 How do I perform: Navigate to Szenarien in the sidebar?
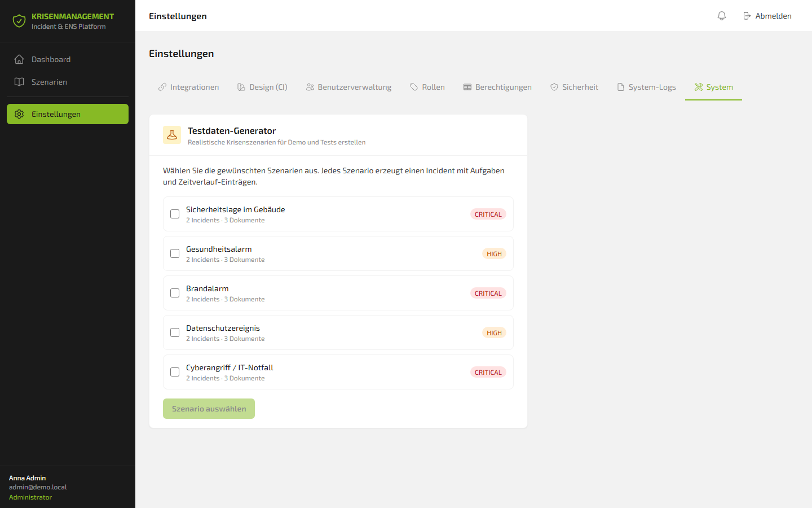click(x=68, y=82)
